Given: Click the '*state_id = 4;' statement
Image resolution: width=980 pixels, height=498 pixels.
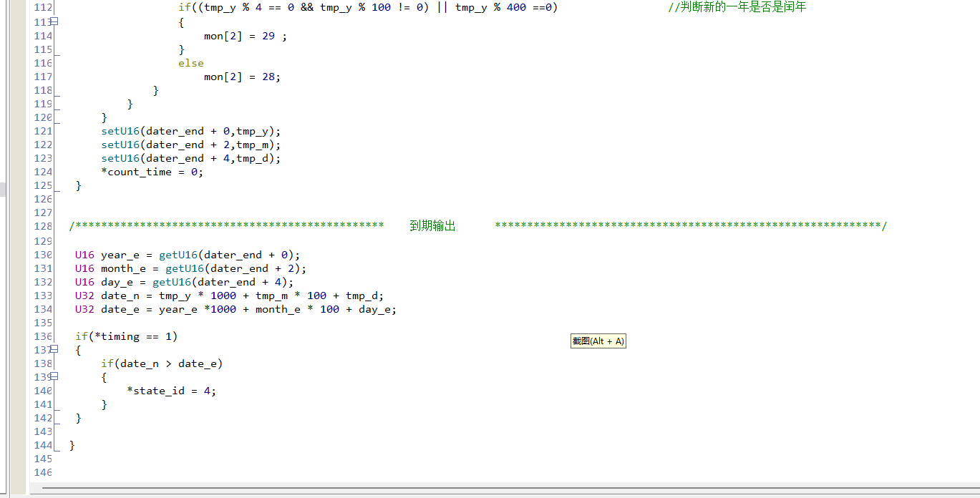Looking at the screenshot, I should coord(171,391).
